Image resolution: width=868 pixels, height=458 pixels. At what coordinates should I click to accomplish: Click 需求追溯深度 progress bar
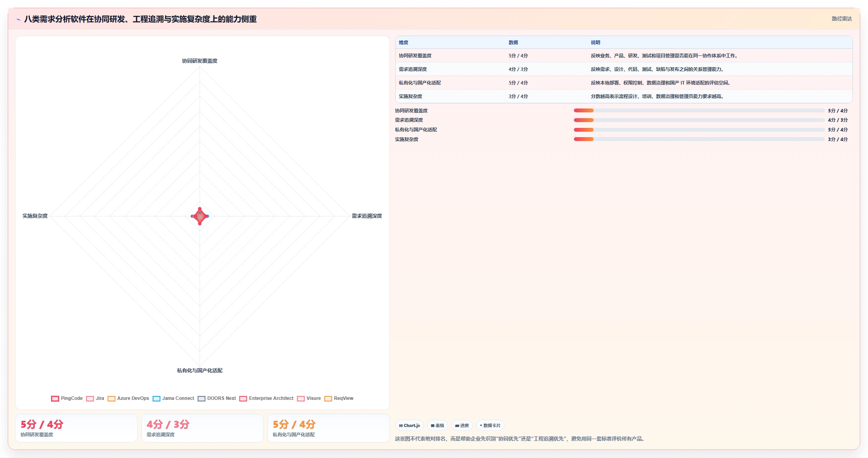(699, 120)
